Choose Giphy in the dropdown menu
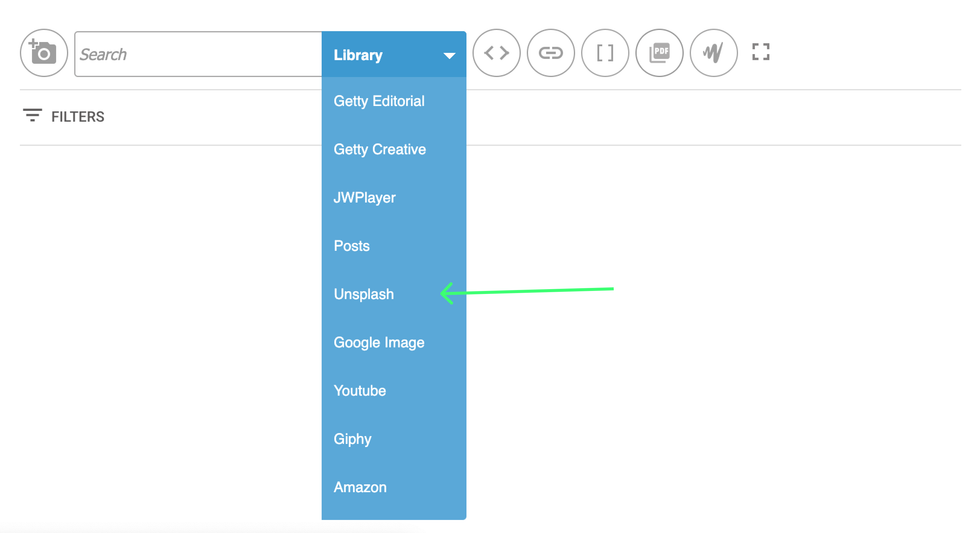 [353, 439]
